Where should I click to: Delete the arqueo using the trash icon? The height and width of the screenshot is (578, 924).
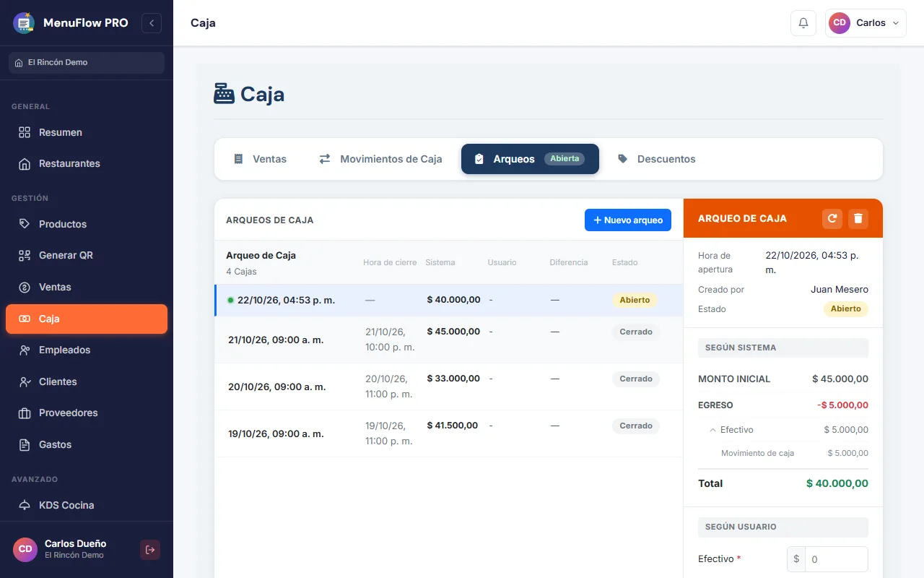click(858, 218)
